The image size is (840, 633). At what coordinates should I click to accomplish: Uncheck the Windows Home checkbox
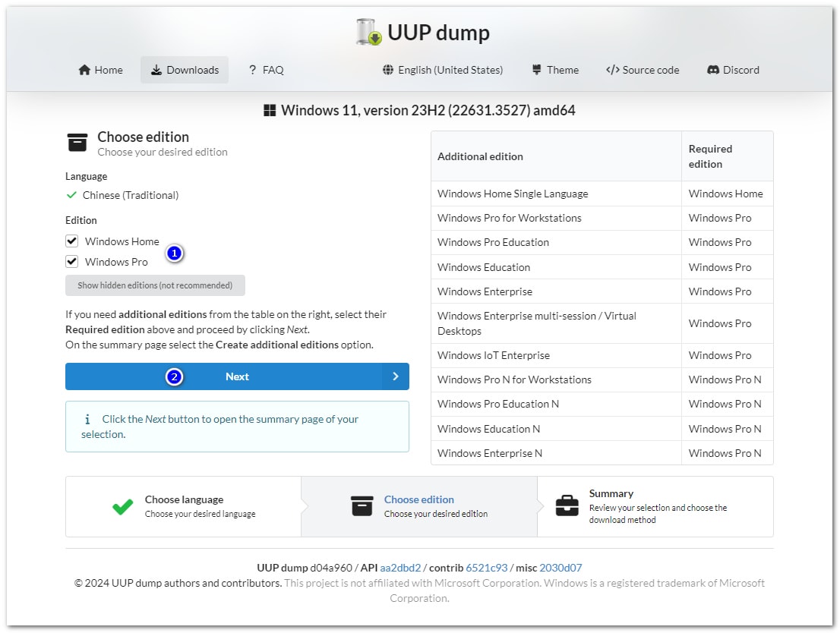[x=72, y=241]
